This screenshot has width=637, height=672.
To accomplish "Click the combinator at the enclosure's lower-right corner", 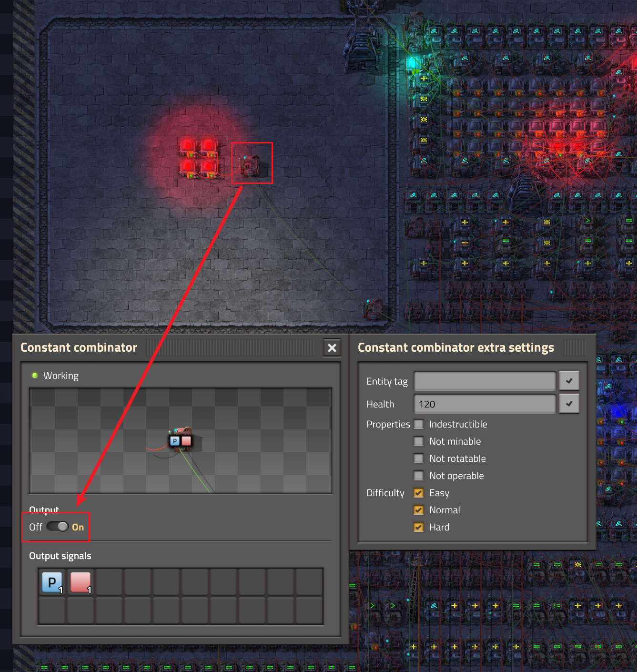I will coord(374,309).
